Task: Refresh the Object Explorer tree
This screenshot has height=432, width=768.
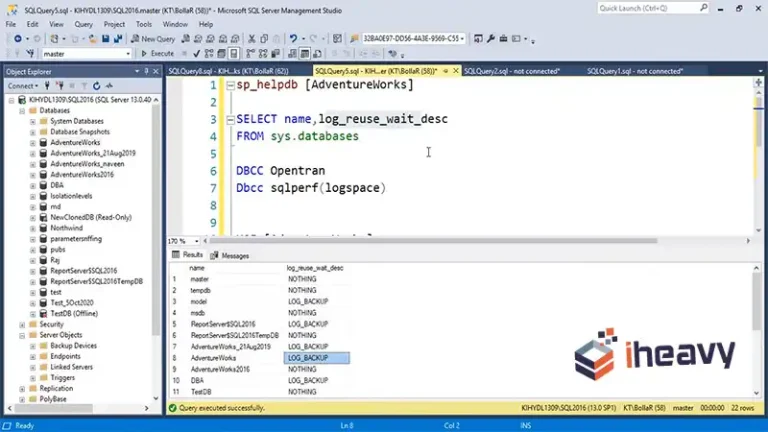Action: [x=96, y=86]
